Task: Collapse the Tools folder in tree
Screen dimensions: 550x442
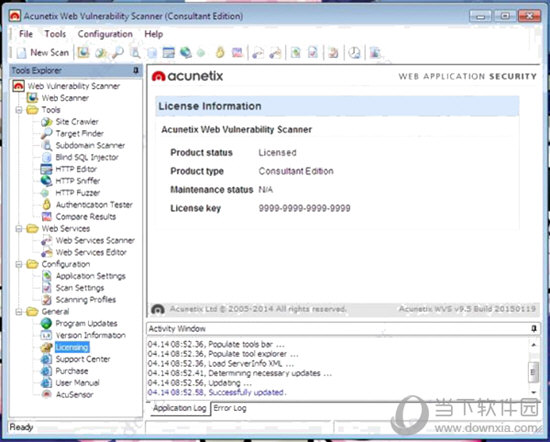Action: coord(19,110)
